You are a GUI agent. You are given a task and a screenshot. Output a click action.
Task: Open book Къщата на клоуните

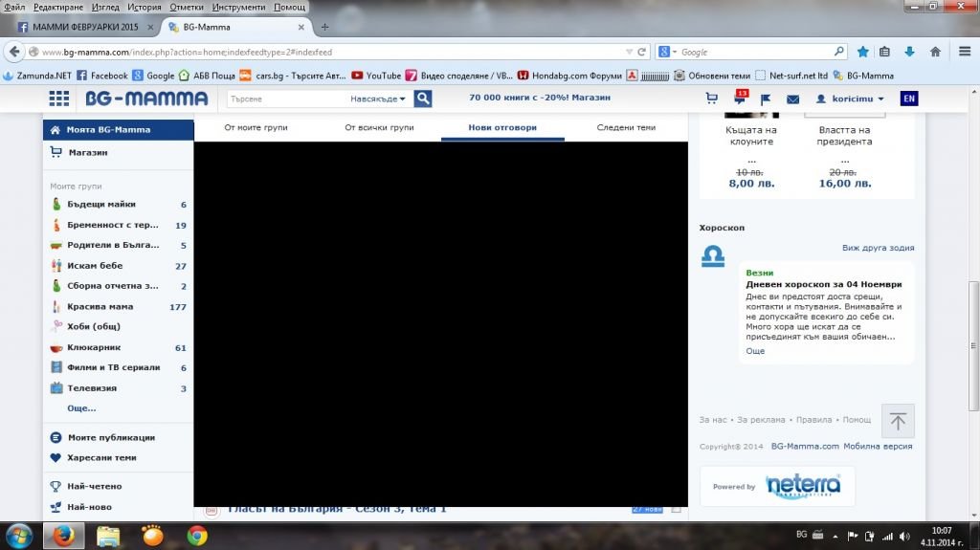tap(751, 136)
